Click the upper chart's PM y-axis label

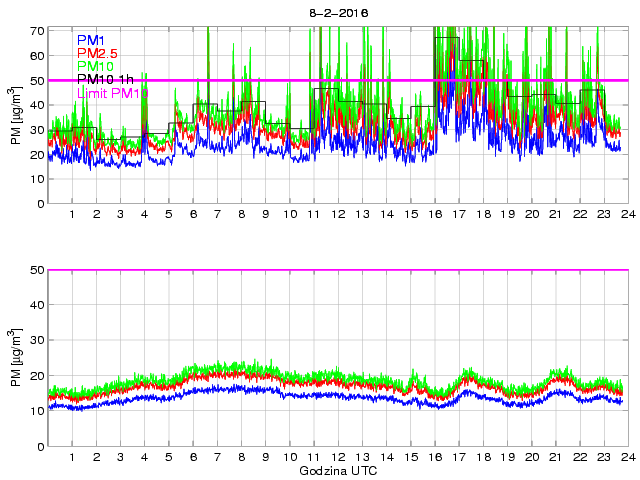(17, 117)
